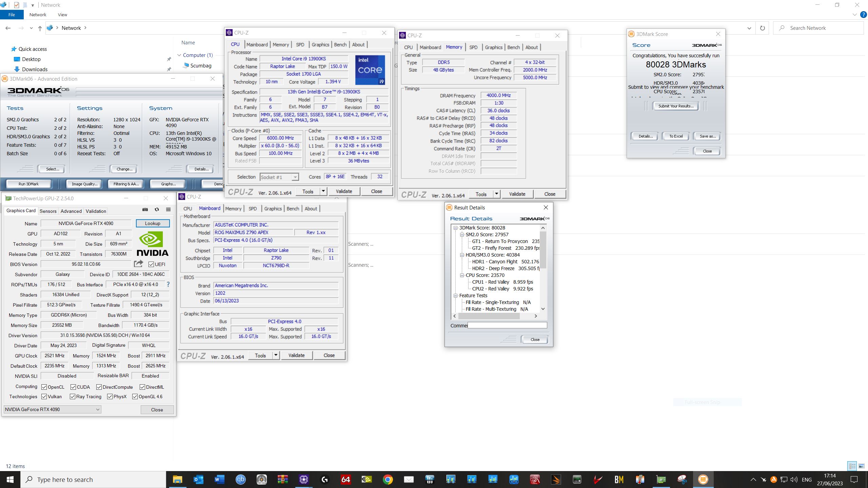Click the Windows Start button
The image size is (868, 488).
10,480
